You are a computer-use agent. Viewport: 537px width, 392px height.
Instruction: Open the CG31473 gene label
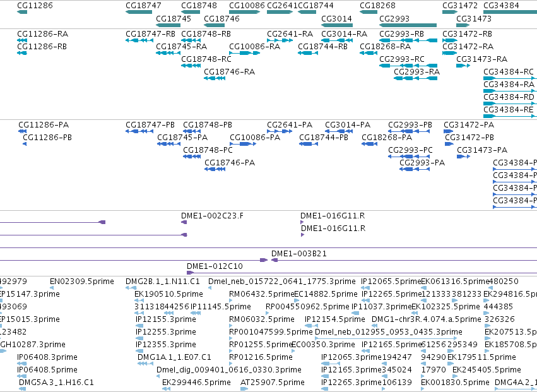pyautogui.click(x=474, y=18)
